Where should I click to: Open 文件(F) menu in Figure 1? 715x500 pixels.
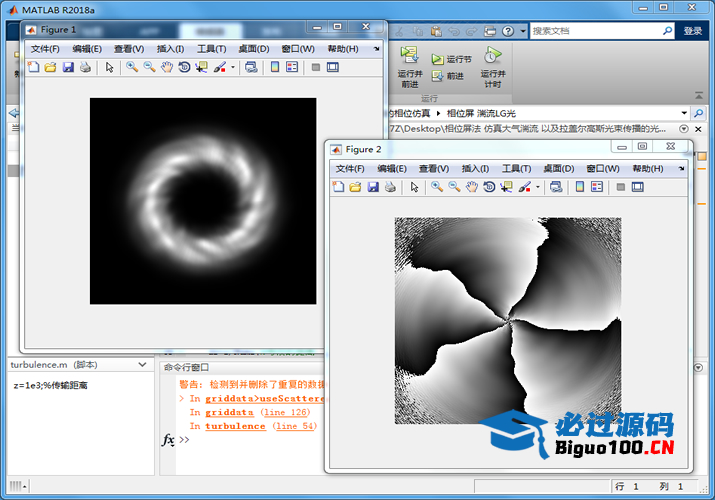(44, 49)
